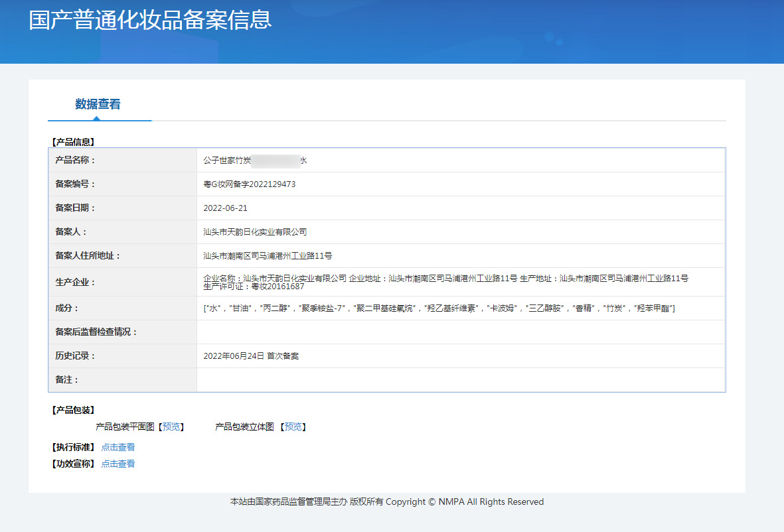Click page title 国产普通化妆品备案信息

[x=150, y=20]
